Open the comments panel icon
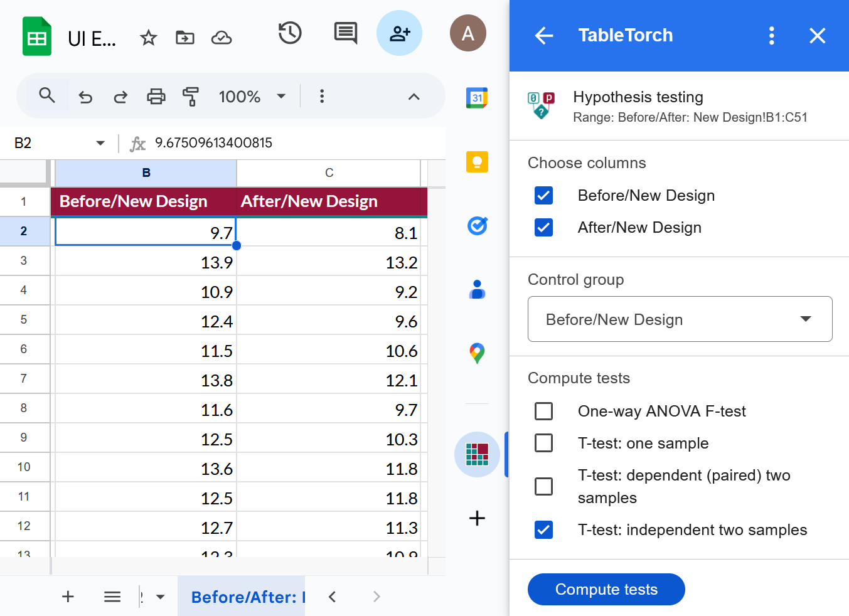Image resolution: width=849 pixels, height=616 pixels. (x=345, y=33)
